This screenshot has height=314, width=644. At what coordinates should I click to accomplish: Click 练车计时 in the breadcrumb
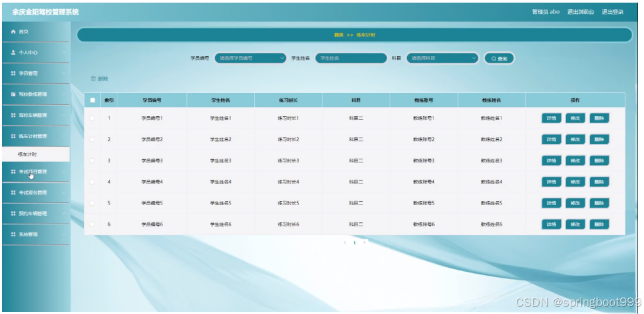point(366,36)
